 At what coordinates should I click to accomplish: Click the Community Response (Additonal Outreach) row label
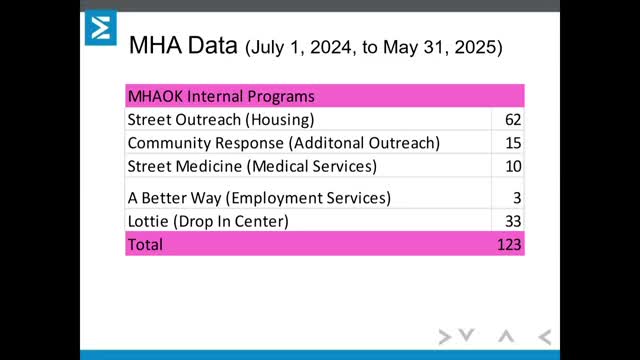(284, 143)
